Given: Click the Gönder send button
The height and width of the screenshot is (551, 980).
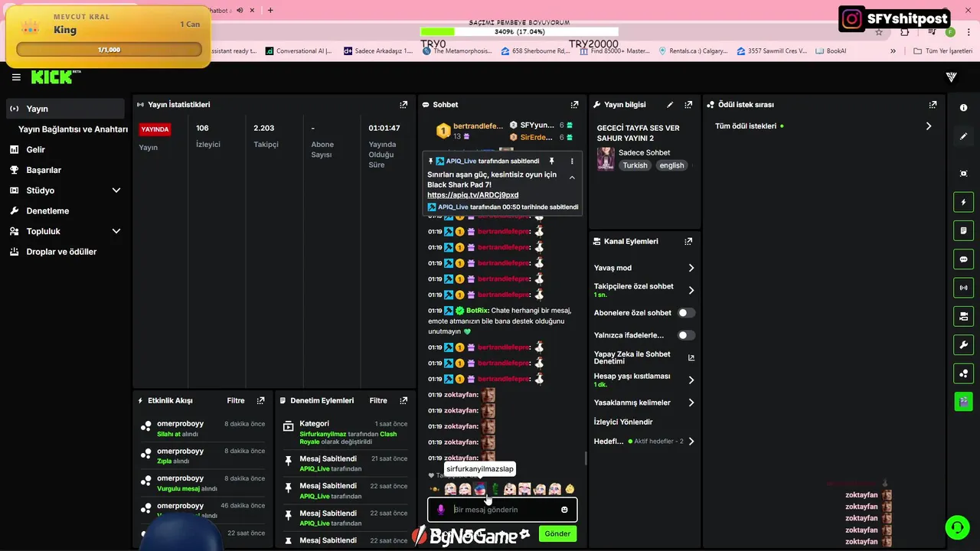Looking at the screenshot, I should [x=557, y=533].
